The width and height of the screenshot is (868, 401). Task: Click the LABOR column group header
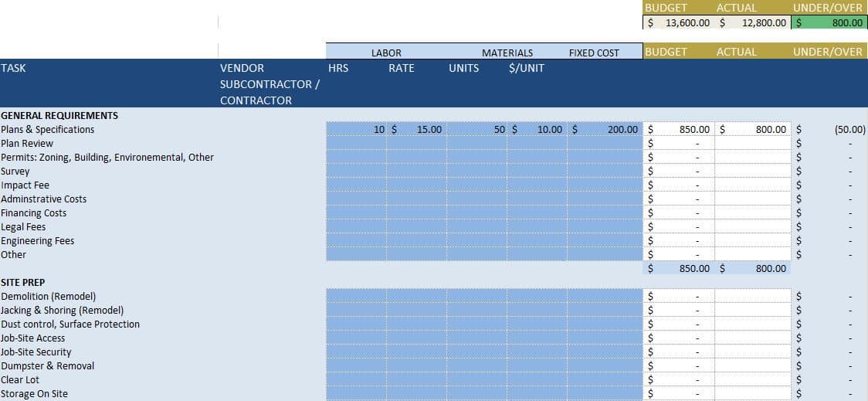(x=386, y=53)
